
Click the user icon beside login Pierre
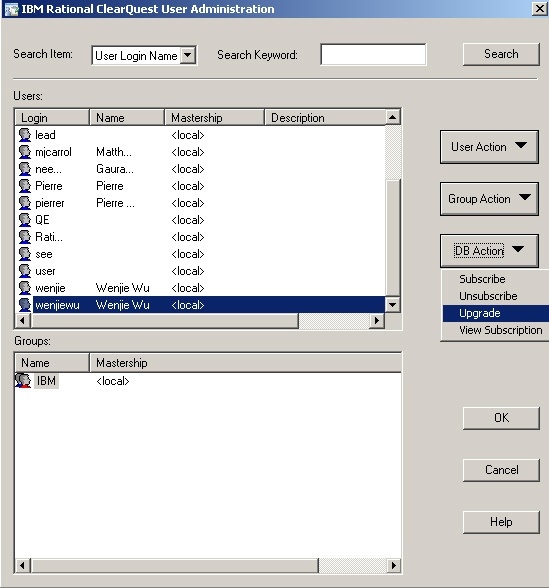(25, 186)
